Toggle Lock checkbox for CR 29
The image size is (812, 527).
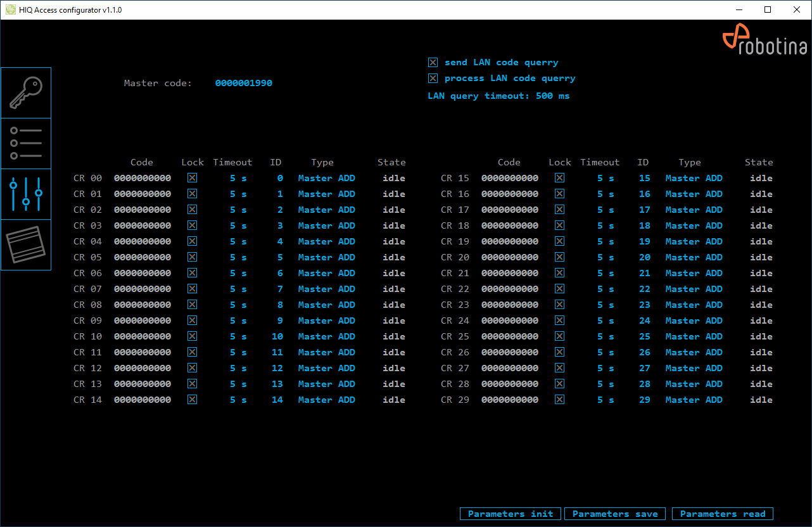click(x=560, y=400)
